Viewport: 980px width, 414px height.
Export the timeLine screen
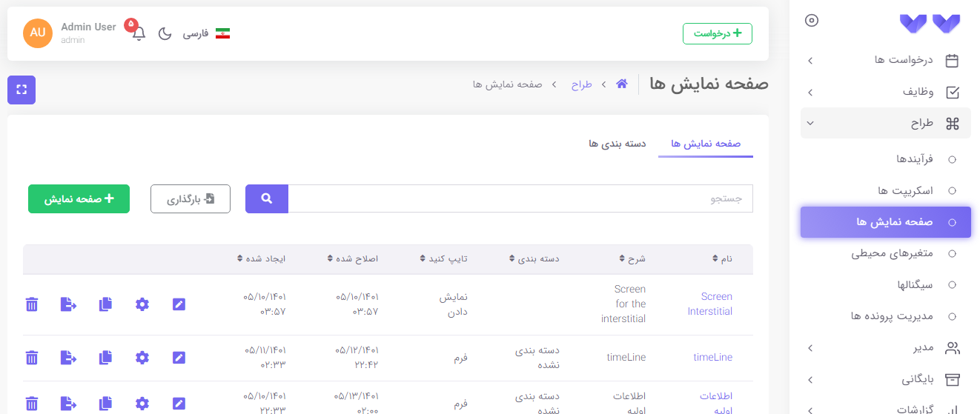coord(68,358)
